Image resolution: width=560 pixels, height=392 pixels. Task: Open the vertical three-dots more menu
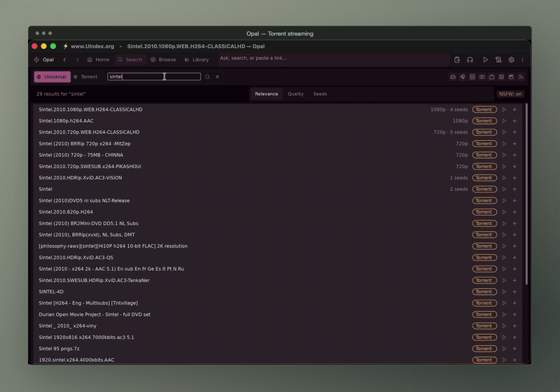[x=522, y=59]
